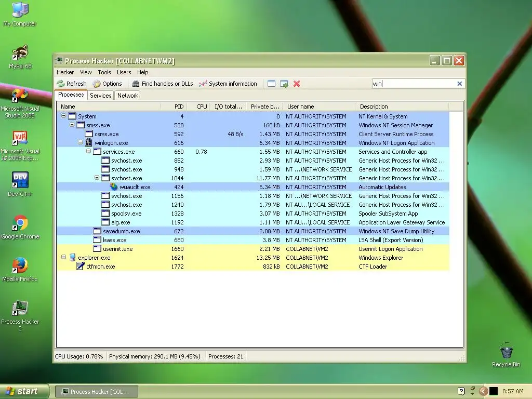The image size is (532, 399).
Task: Click the csrss.exe process icon
Action: (89, 134)
